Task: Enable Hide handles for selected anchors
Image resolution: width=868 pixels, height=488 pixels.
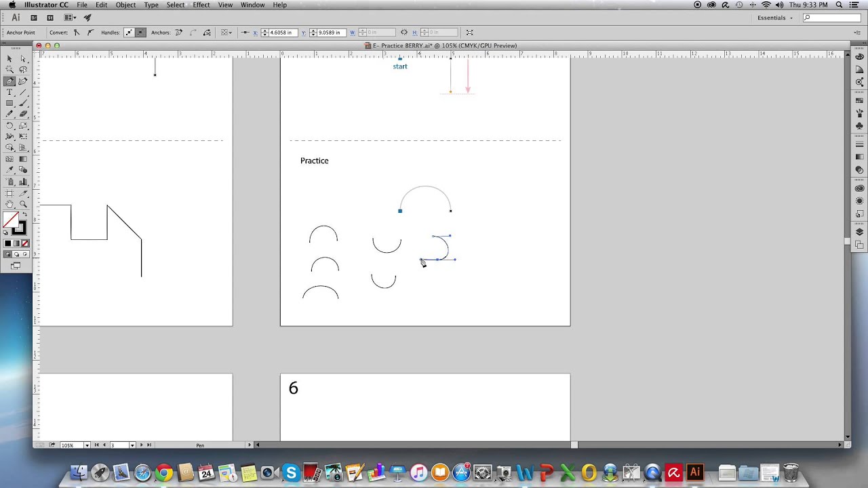Action: tap(141, 33)
